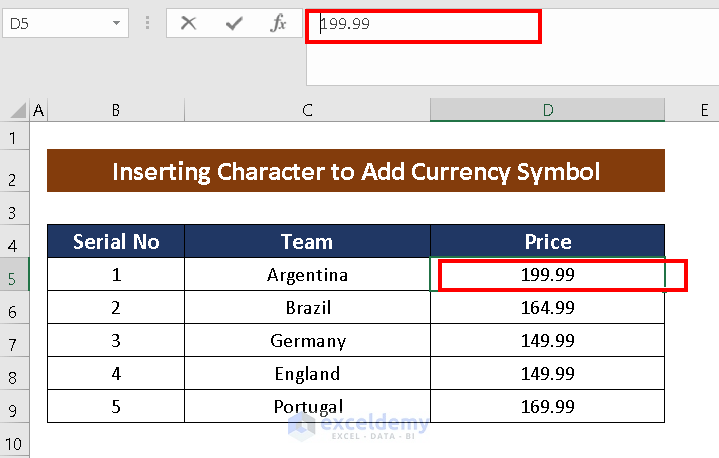Click the Serial No header cell
Screen dimensions: 719x458
[x=116, y=242]
